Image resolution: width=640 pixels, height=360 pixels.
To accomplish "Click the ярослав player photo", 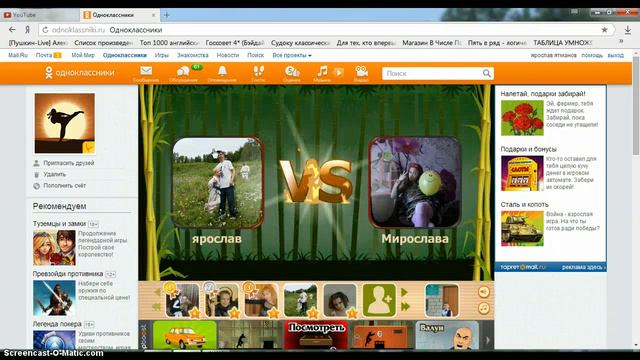I will coord(217,183).
